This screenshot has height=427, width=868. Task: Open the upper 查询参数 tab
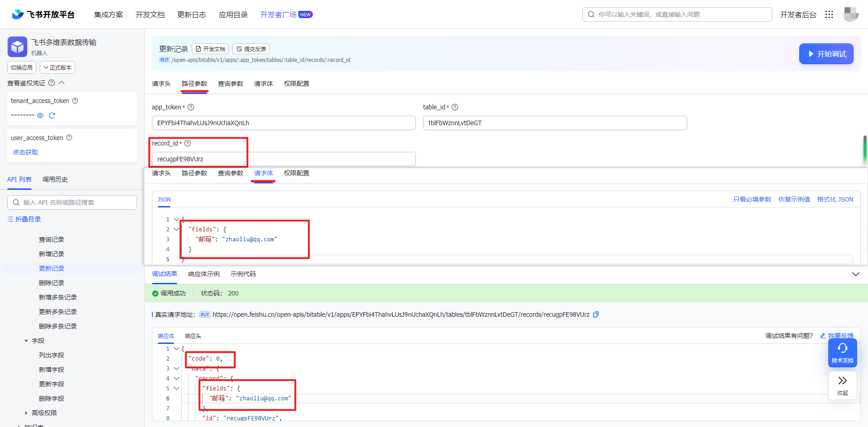pos(231,84)
